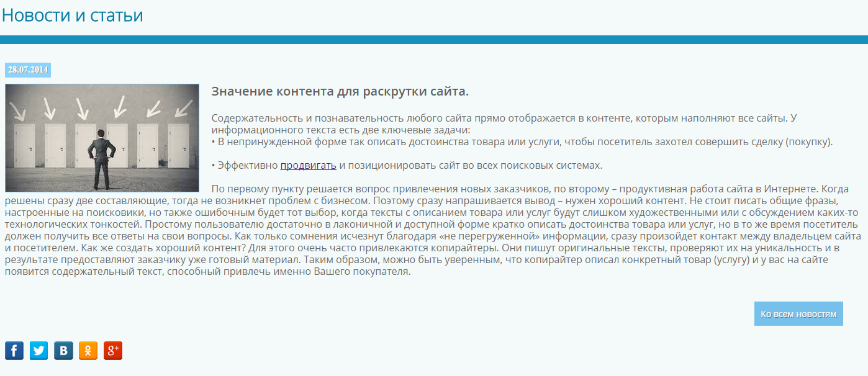Follow the 'продвигать' link in the article
Screen dimensions: 868x376
(x=309, y=166)
